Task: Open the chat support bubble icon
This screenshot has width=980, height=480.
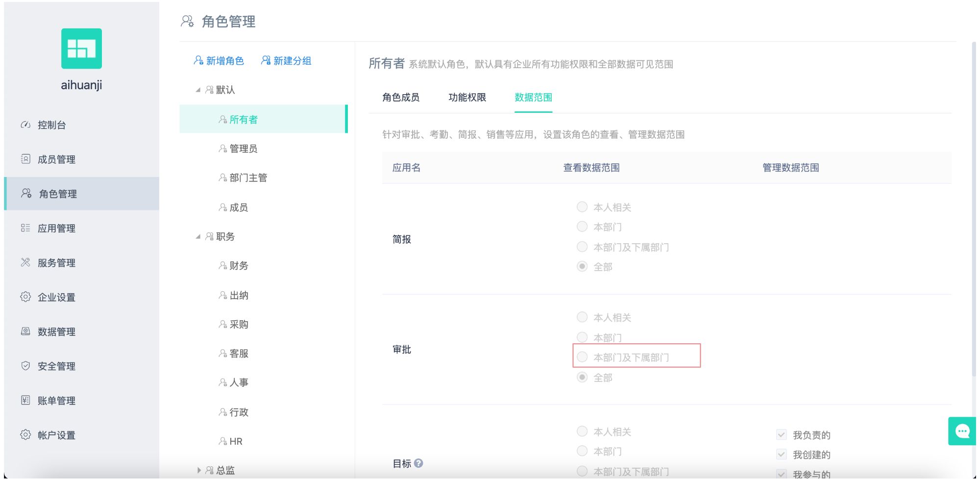Action: [962, 431]
